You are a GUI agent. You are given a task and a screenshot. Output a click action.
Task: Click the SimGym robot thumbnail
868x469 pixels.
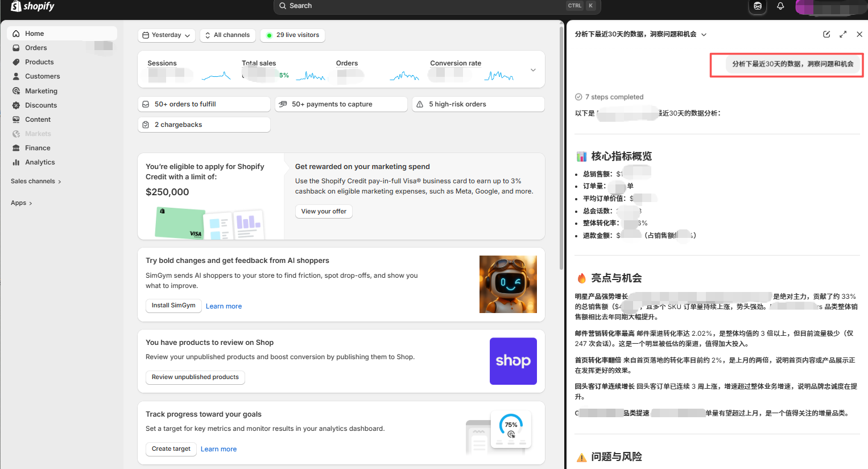(508, 284)
